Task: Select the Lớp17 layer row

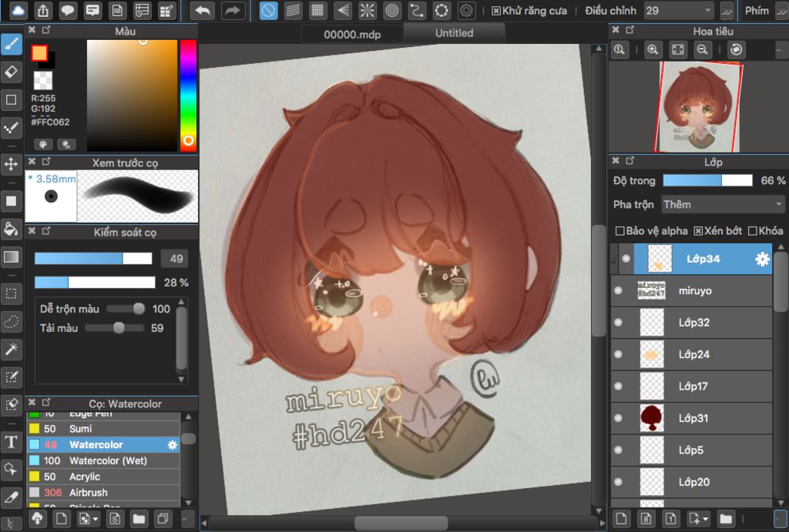Action: [x=691, y=386]
